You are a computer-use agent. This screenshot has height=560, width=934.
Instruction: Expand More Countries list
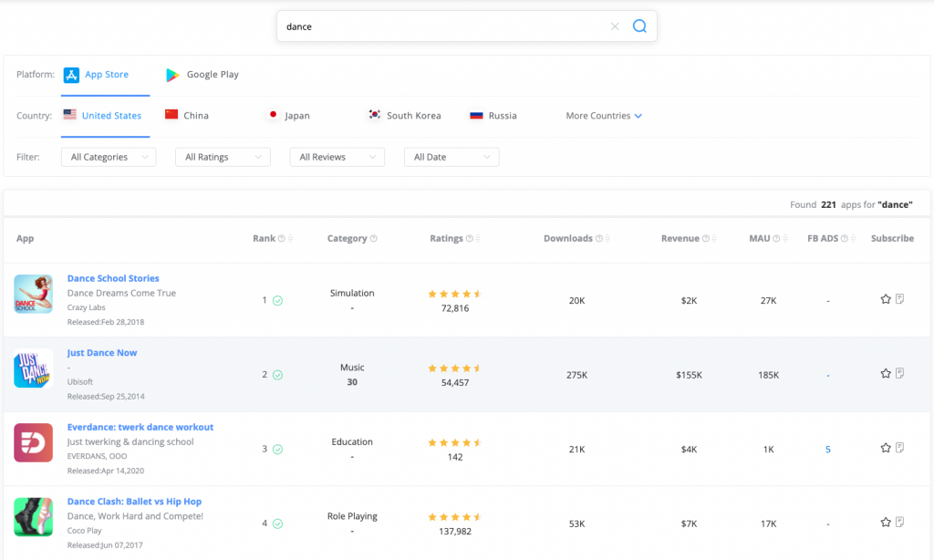pos(604,116)
